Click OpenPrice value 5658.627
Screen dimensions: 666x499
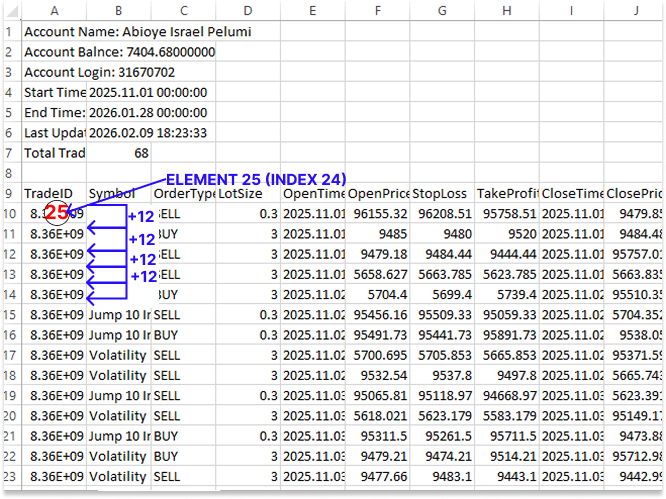[378, 274]
